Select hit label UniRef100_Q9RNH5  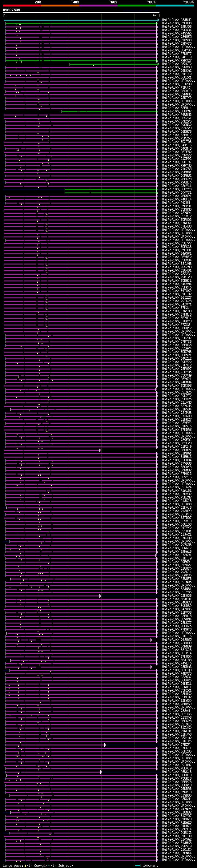(x=176, y=94)
